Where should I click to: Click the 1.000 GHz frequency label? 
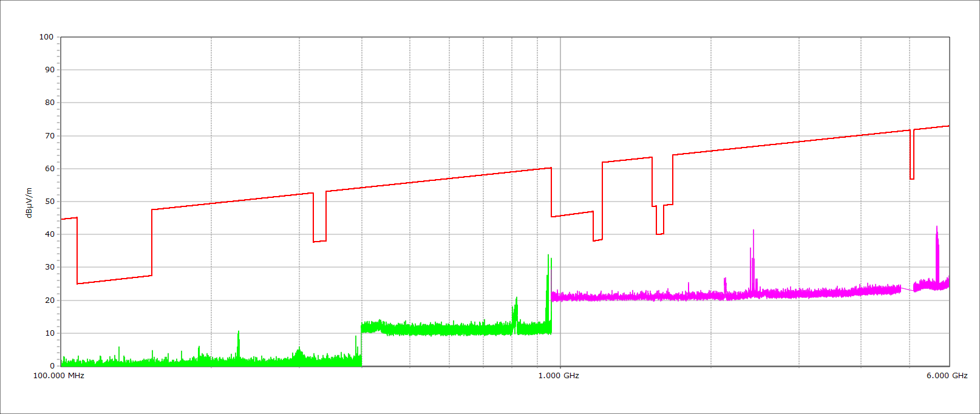tap(559, 376)
